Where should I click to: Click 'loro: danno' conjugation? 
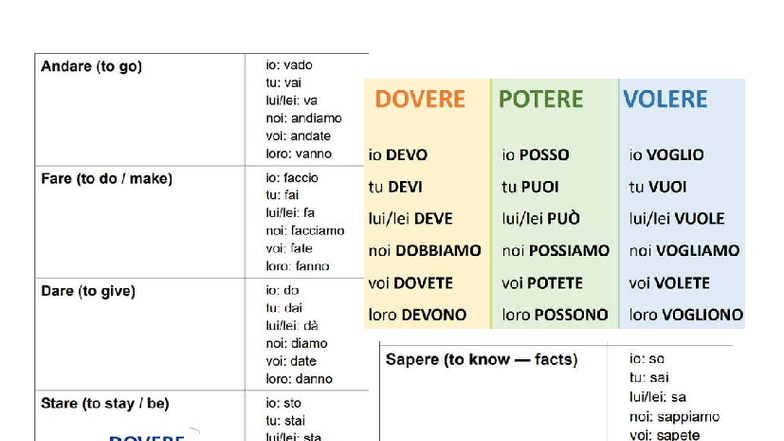pos(299,379)
